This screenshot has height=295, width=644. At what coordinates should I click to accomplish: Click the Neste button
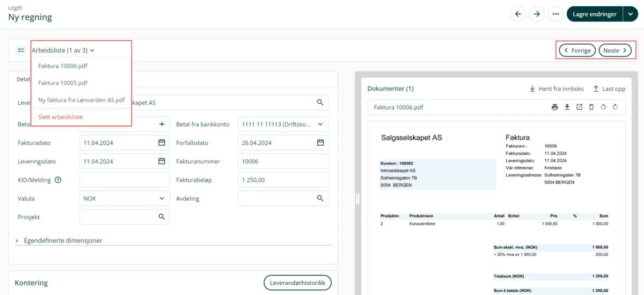(614, 51)
